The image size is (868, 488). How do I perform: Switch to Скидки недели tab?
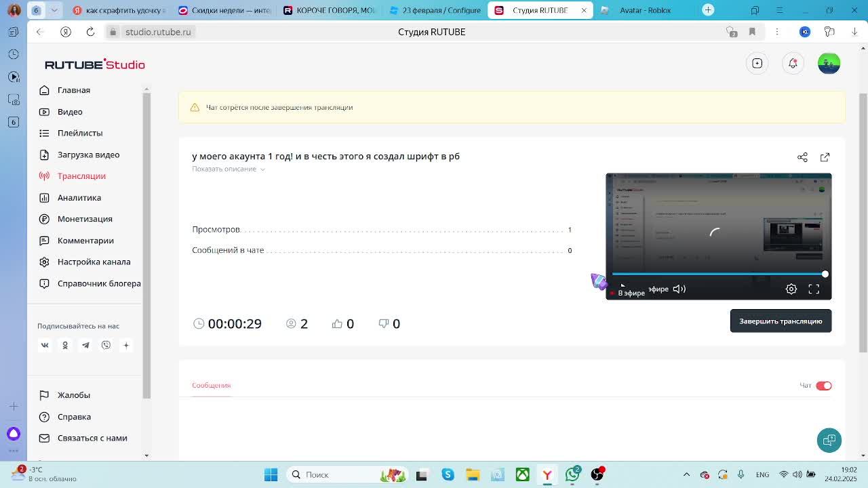tap(225, 10)
